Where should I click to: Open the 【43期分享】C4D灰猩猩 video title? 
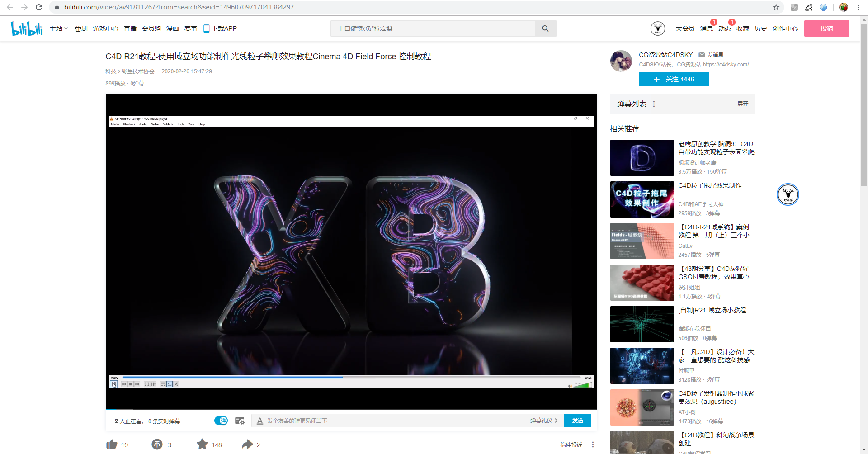coord(714,273)
